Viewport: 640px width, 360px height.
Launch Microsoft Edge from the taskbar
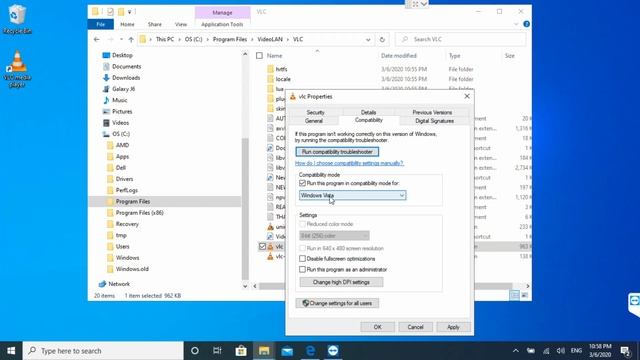pos(310,351)
